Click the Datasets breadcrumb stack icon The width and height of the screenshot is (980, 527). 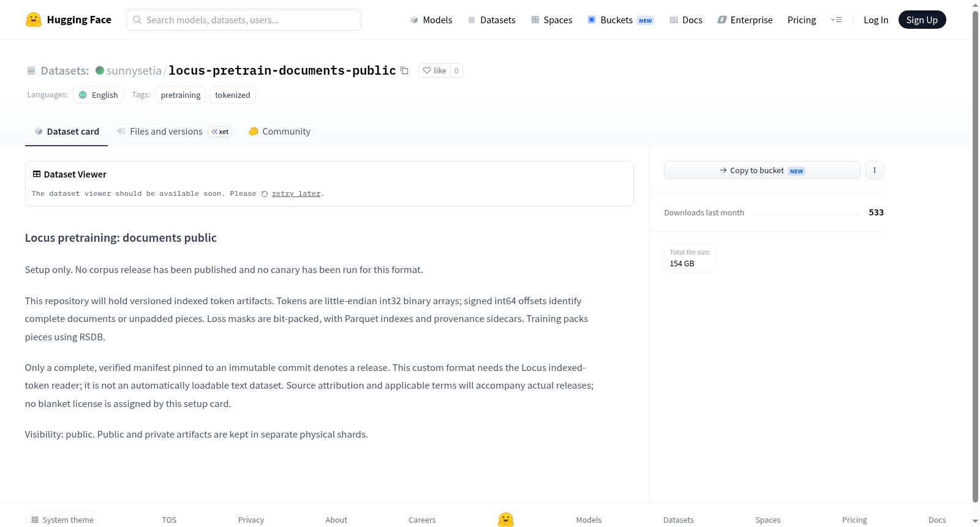point(31,70)
